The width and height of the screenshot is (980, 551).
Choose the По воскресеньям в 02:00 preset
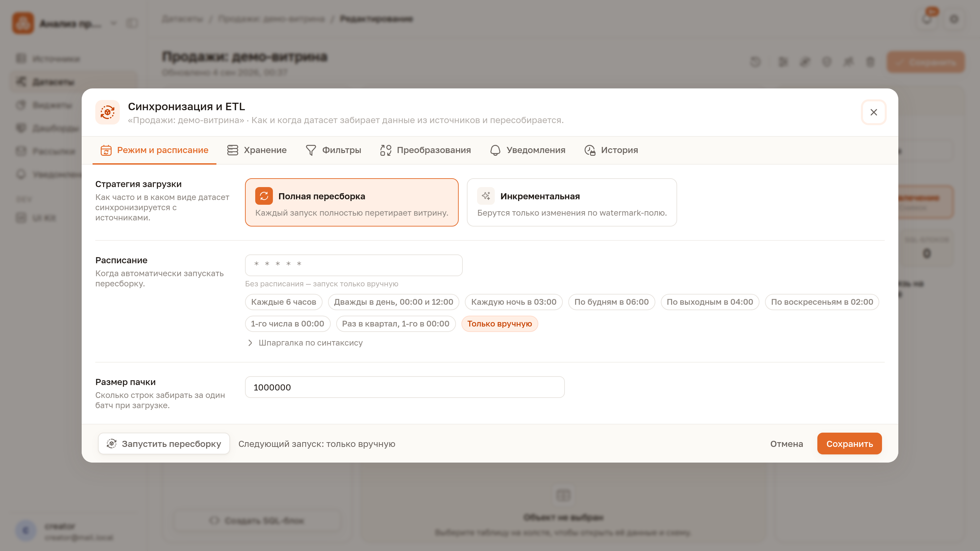(x=822, y=302)
